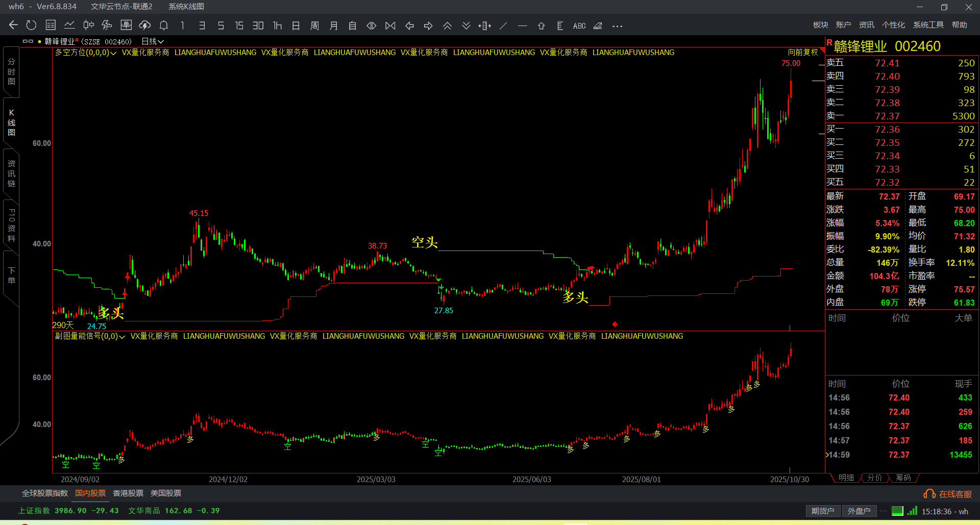This screenshot has height=525, width=980.
Task: Select 国内股票 market tab
Action: [90, 493]
